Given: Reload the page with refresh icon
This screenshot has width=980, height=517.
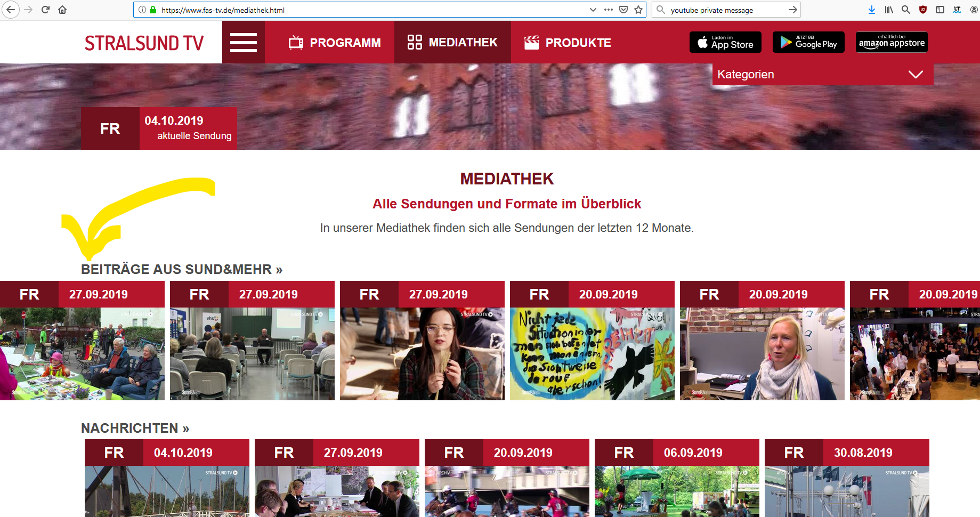Looking at the screenshot, I should [x=45, y=10].
